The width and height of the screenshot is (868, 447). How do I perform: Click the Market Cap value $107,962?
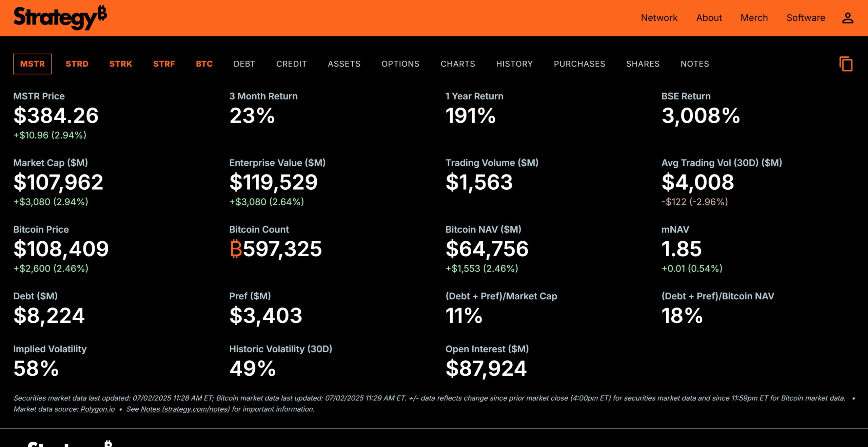coord(58,182)
